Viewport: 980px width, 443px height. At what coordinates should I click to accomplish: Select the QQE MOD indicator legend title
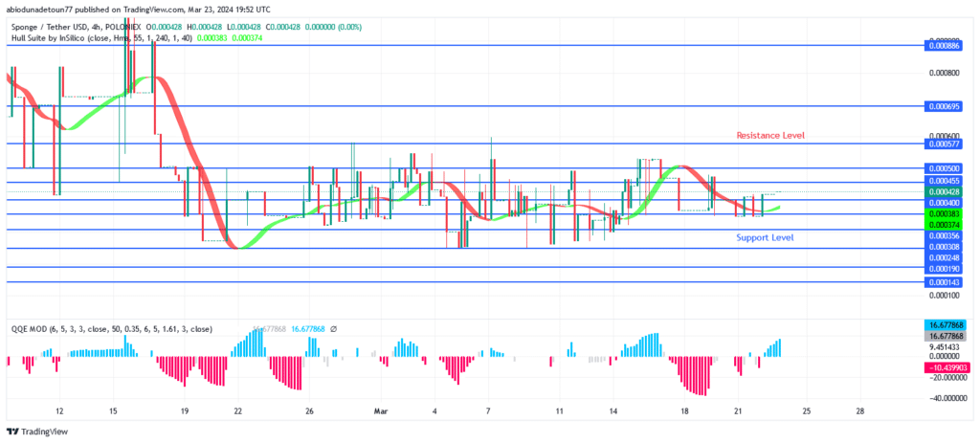point(111,328)
